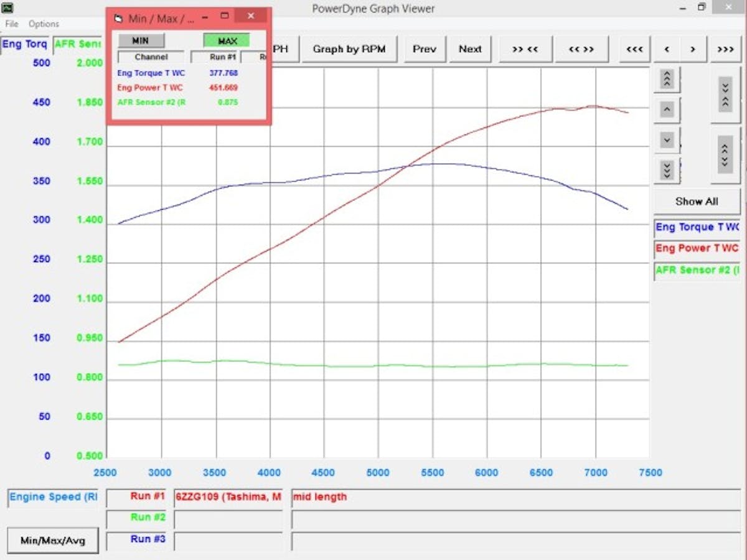747x560 pixels.
Task: Toggle MIN values in the Min/Max dialog
Action: [x=141, y=40]
